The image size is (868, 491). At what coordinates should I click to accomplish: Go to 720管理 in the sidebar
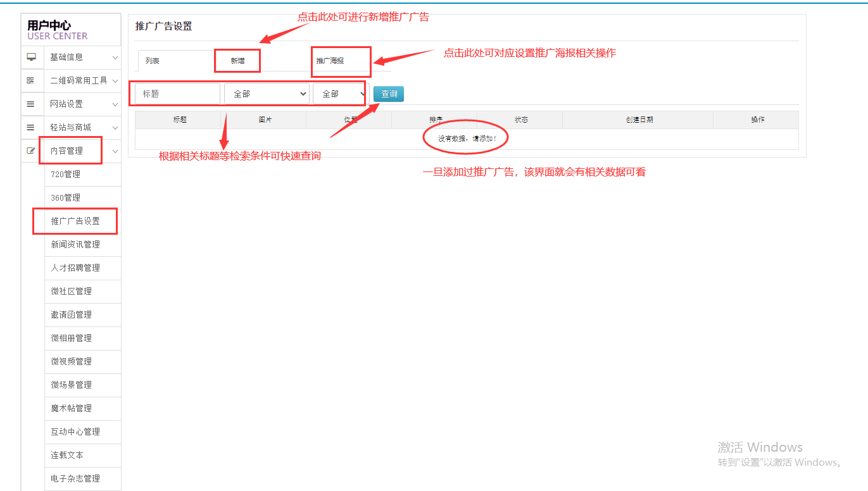coord(66,174)
